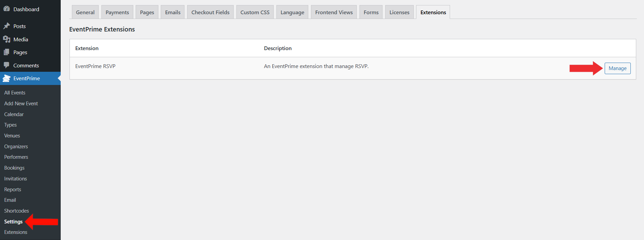This screenshot has width=644, height=240.
Task: Open the Custom CSS tab
Action: tap(255, 12)
